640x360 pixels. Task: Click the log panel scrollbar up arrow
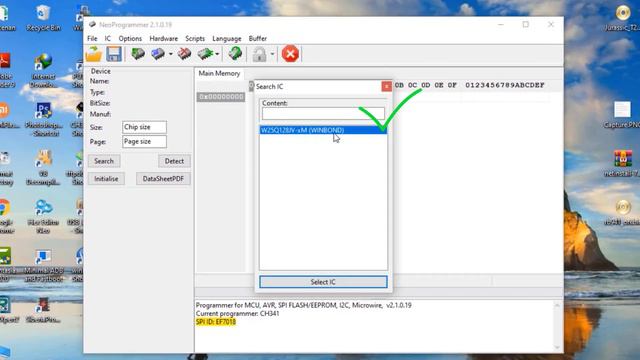[x=557, y=305]
